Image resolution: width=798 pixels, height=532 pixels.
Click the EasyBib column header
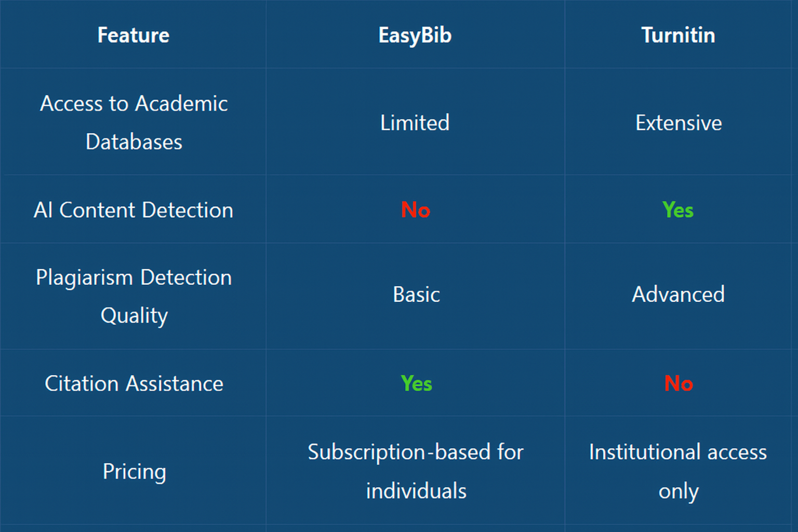[x=415, y=35]
